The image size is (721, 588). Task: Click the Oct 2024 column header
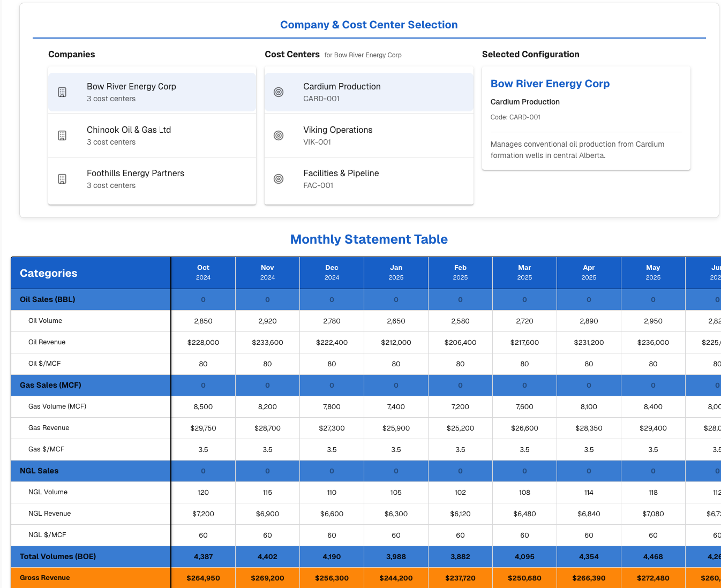[x=203, y=273]
